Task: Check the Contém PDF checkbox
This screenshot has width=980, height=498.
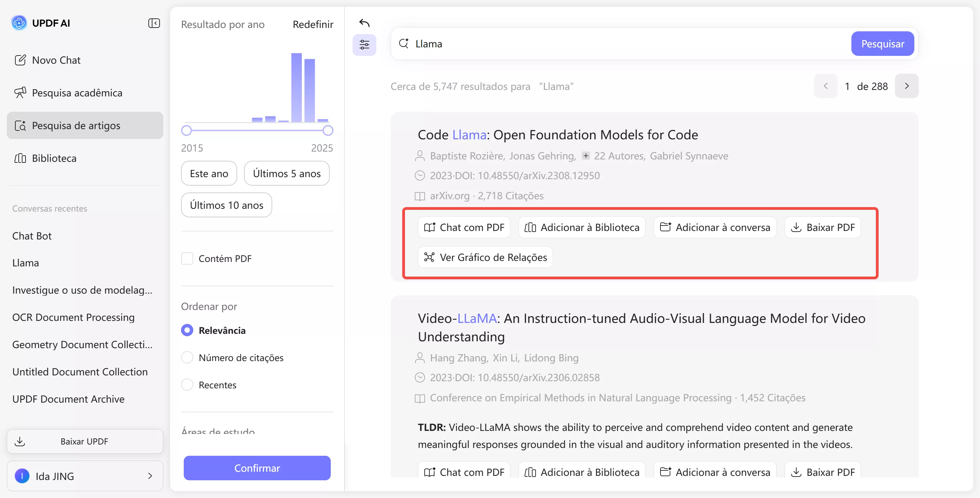Action: [x=187, y=259]
